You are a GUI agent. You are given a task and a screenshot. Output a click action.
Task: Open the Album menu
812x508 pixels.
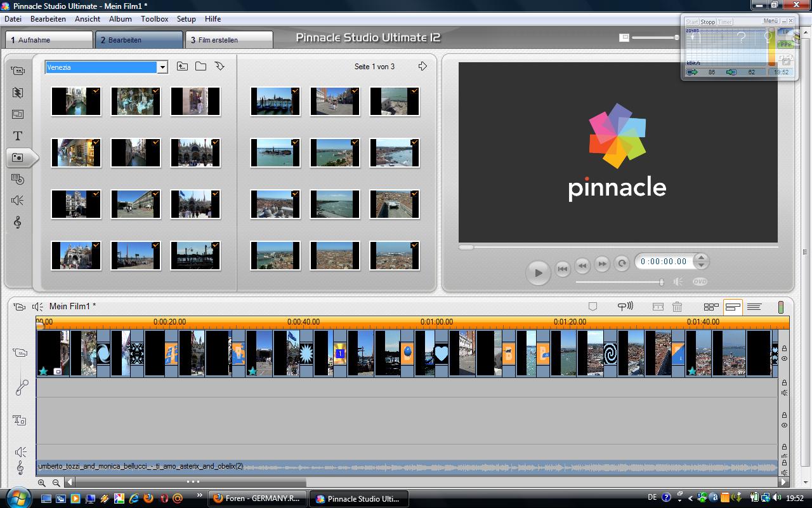click(121, 19)
